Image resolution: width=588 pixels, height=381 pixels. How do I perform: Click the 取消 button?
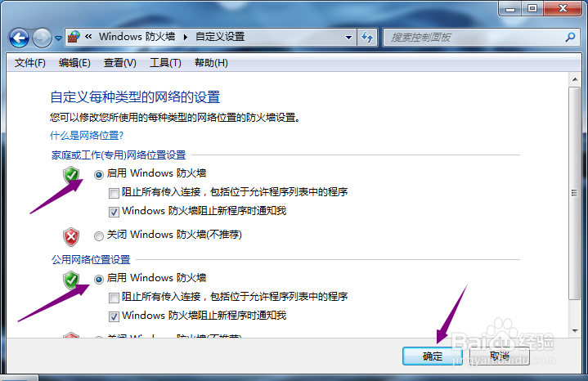tap(500, 356)
